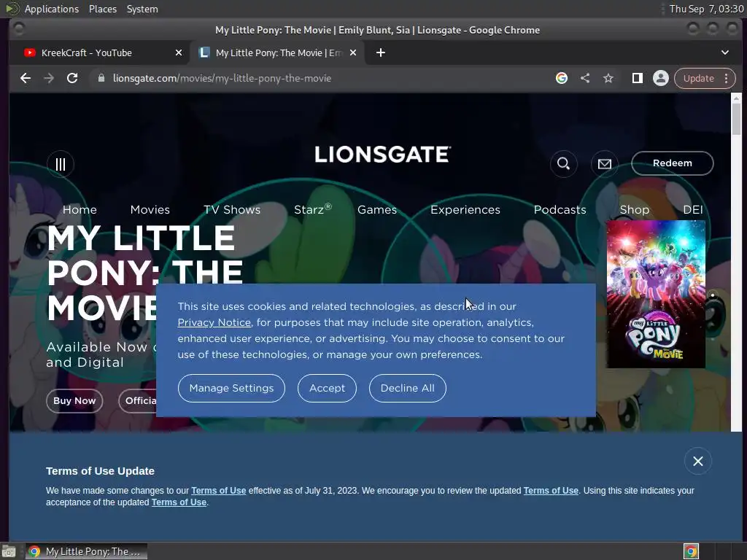747x560 pixels.
Task: Close the My Little Pony tab
Action: (x=353, y=52)
